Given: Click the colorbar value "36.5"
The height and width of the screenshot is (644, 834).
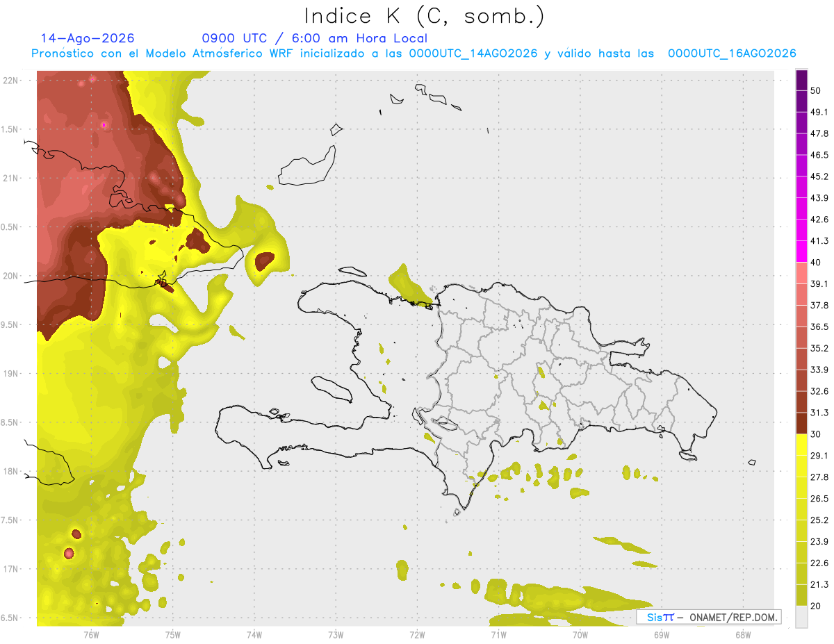Looking at the screenshot, I should click(x=819, y=327).
